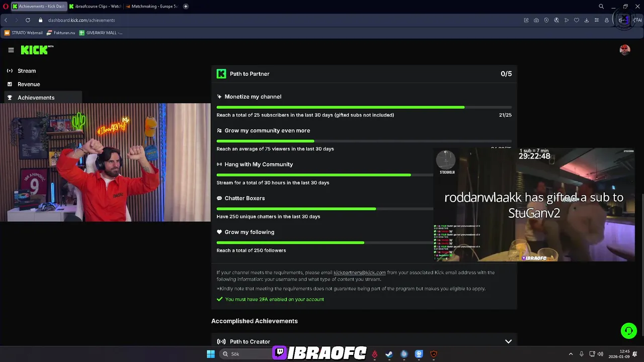Switch to the Achievements - Kick Dashboard tab
The height and width of the screenshot is (362, 644).
pyautogui.click(x=38, y=7)
